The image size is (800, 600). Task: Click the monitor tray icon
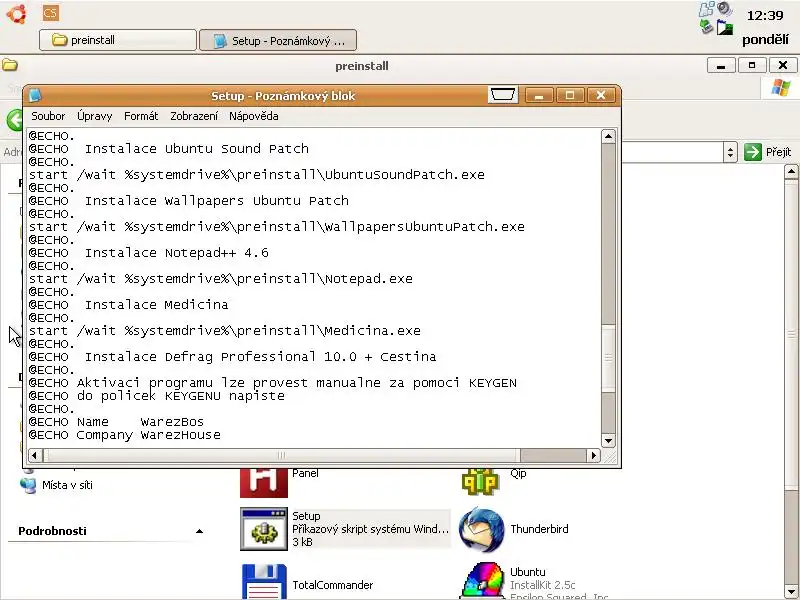point(724,28)
